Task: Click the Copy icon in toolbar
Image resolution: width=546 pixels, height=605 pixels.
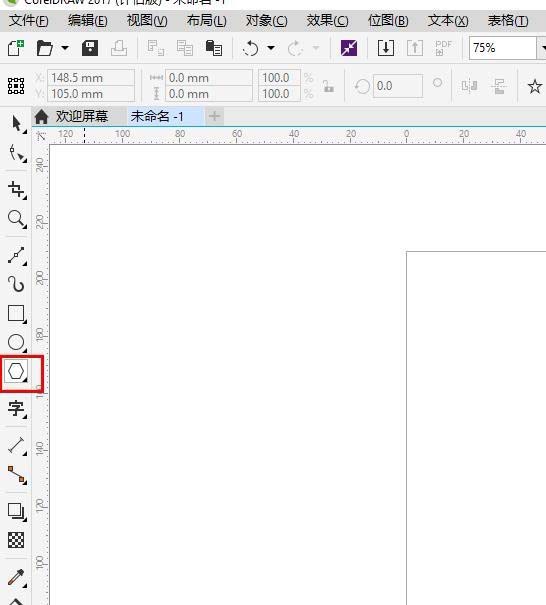Action: pos(185,48)
